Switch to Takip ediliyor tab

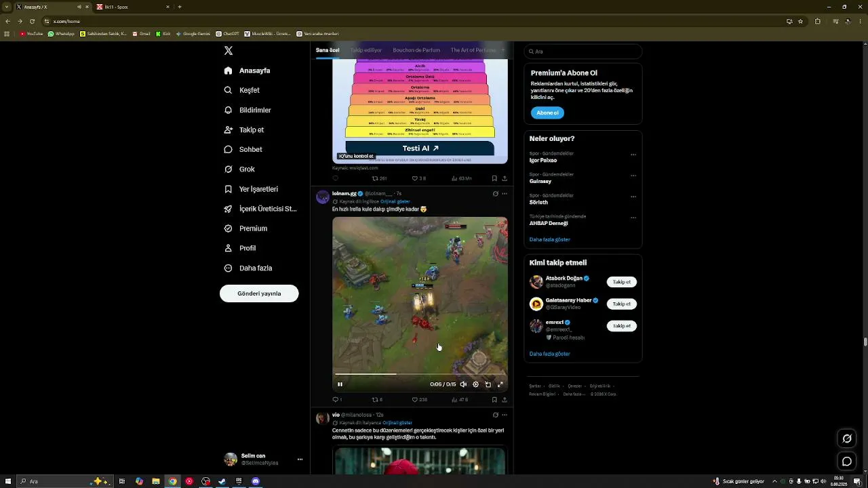[366, 50]
